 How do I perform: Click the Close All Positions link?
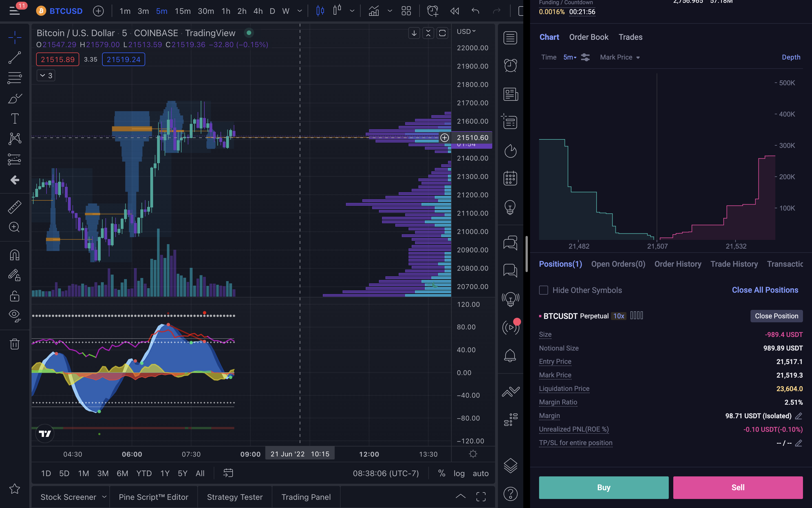tap(765, 290)
